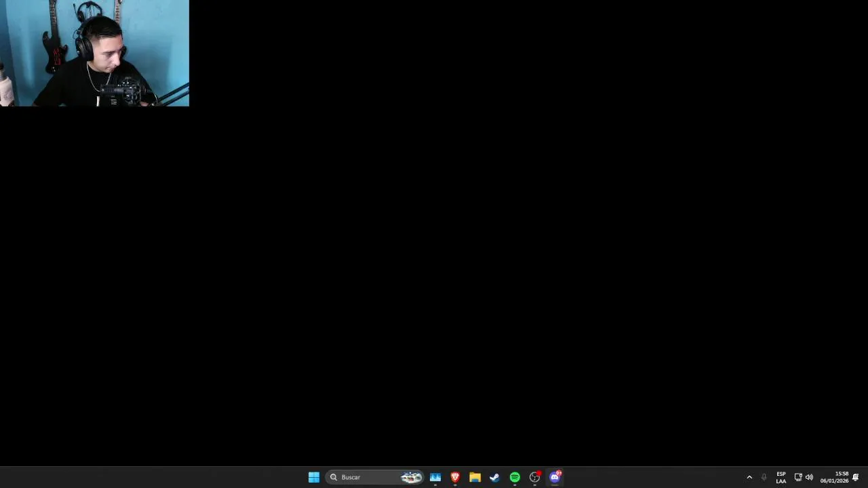Launch Brave browser from taskbar
Image resolution: width=868 pixels, height=488 pixels.
(455, 477)
